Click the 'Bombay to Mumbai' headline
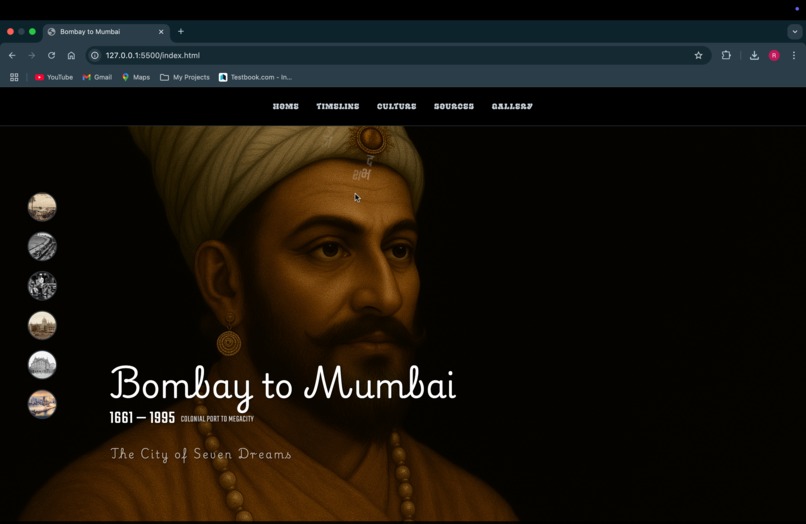Image resolution: width=806 pixels, height=524 pixels. point(283,386)
